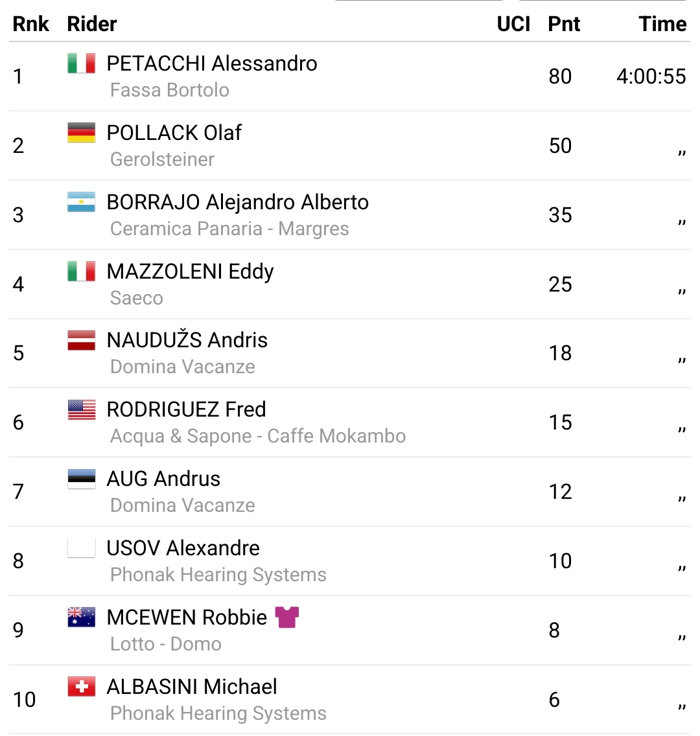Click the Time column header
Viewport: 700px width, 736px height.
pyautogui.click(x=662, y=24)
